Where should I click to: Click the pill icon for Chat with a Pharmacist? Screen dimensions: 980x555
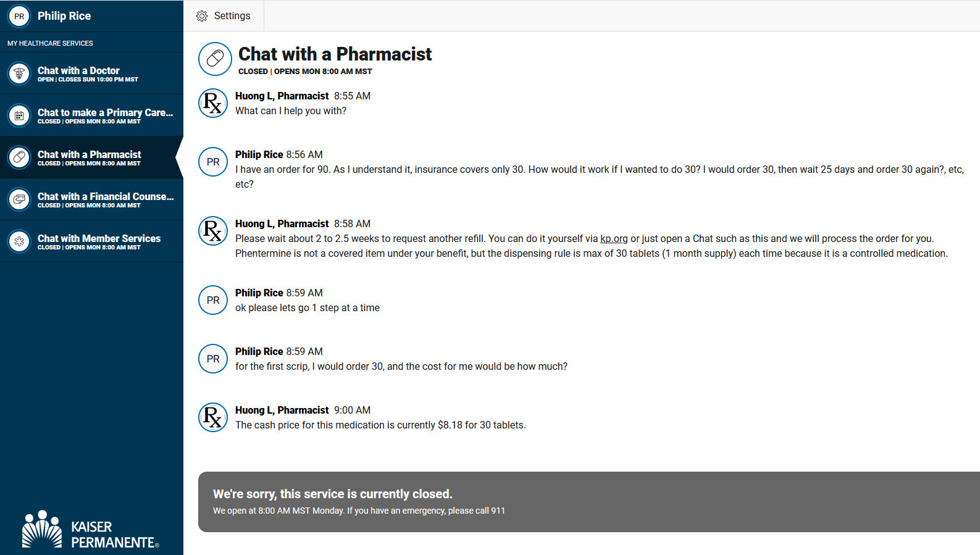tap(19, 157)
